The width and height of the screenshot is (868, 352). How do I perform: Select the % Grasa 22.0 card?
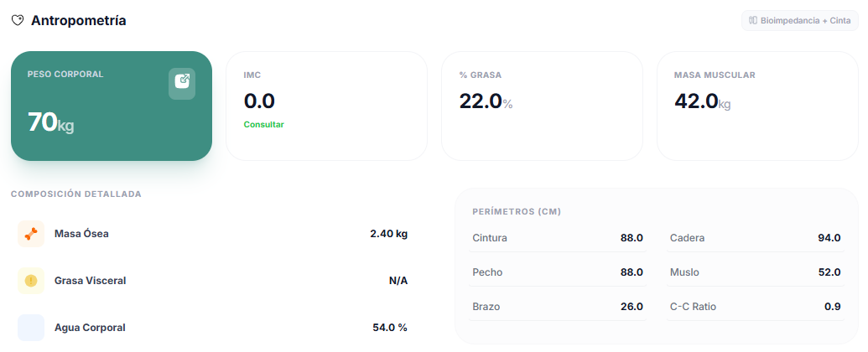(x=542, y=106)
